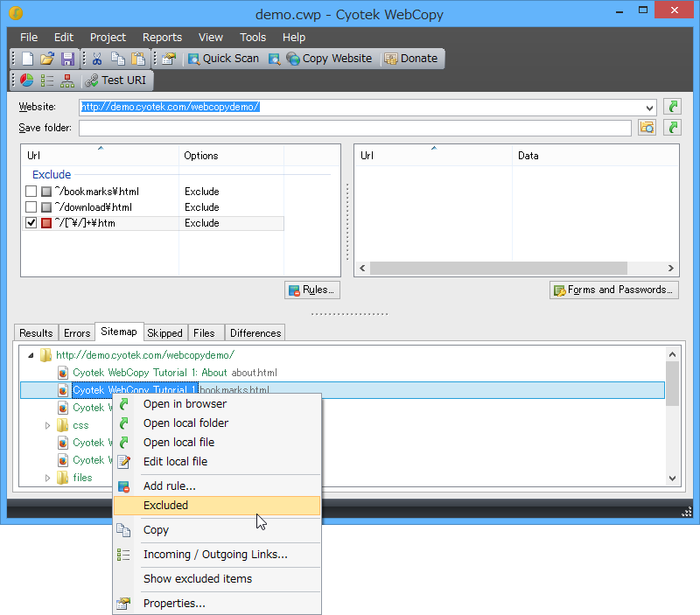The height and width of the screenshot is (615, 700).
Task: Open Properties... from context menu
Action: 217,604
